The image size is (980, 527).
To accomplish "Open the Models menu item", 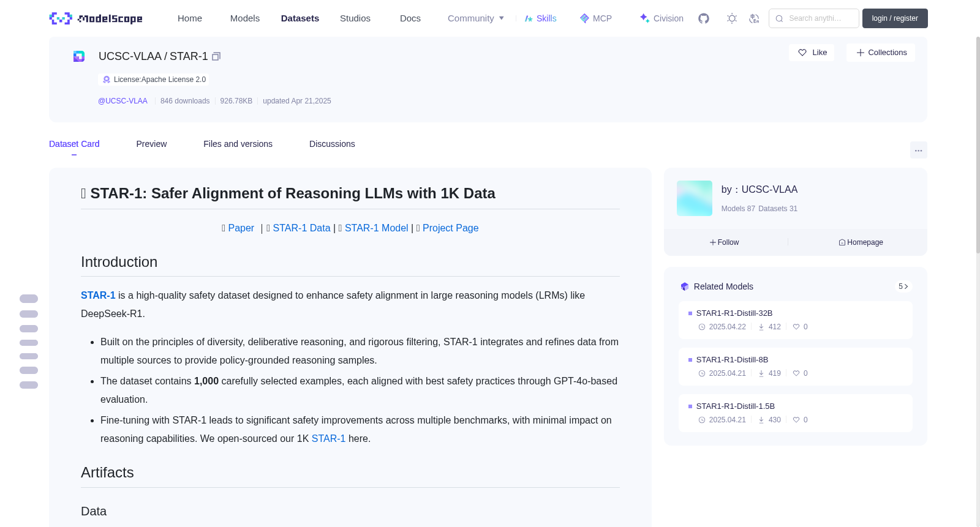I will (245, 18).
